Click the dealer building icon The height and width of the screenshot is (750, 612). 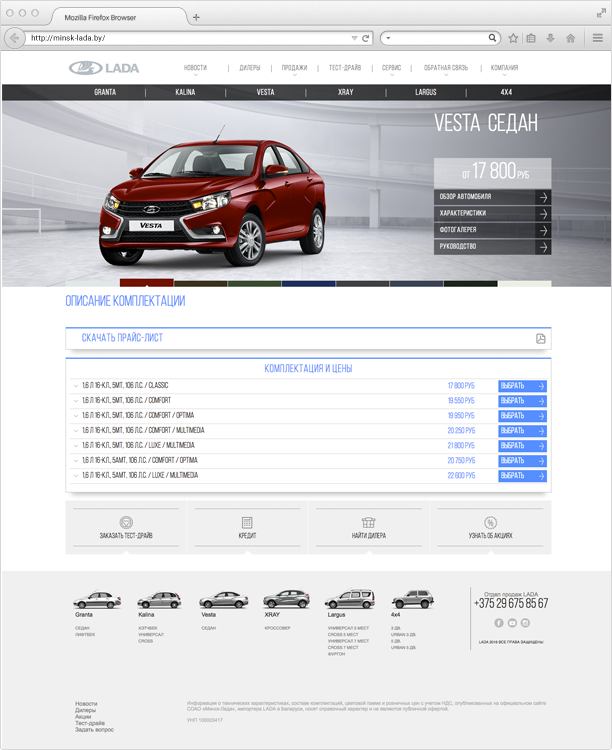click(368, 522)
